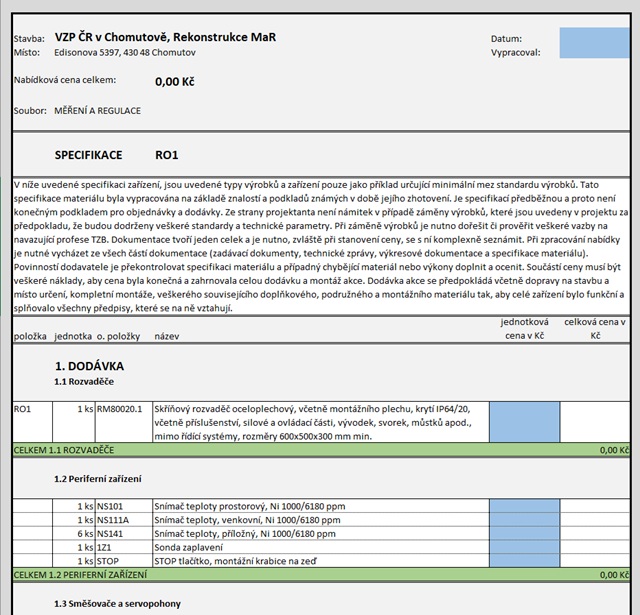Click the 'Sonda zaplavení' cell
Image resolution: width=640 pixels, height=615 pixels.
(x=321, y=547)
